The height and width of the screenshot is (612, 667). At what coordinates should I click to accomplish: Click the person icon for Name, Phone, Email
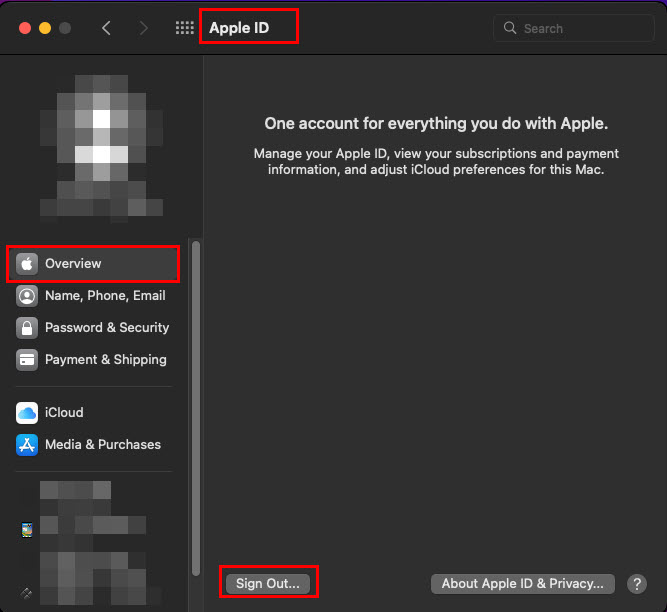coord(27,296)
